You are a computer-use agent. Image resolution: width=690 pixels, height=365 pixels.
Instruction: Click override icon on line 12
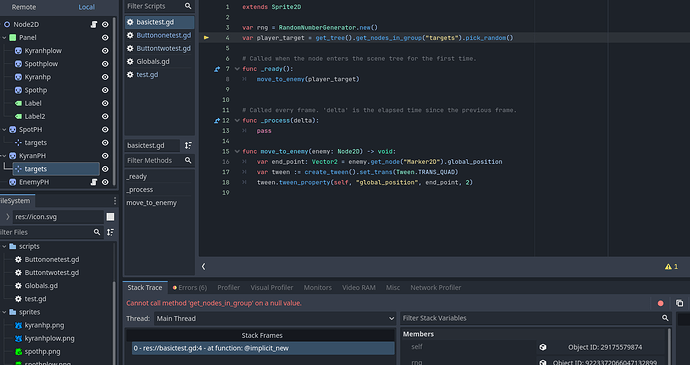[217, 121]
